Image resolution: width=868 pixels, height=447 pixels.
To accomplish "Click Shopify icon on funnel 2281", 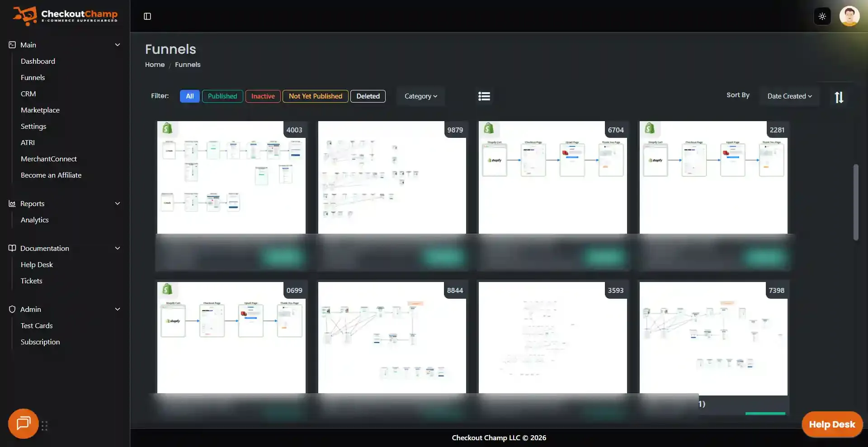I will [650, 128].
